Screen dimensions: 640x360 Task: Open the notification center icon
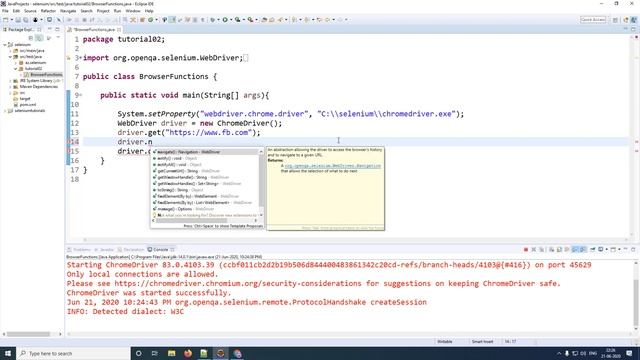(x=629, y=353)
